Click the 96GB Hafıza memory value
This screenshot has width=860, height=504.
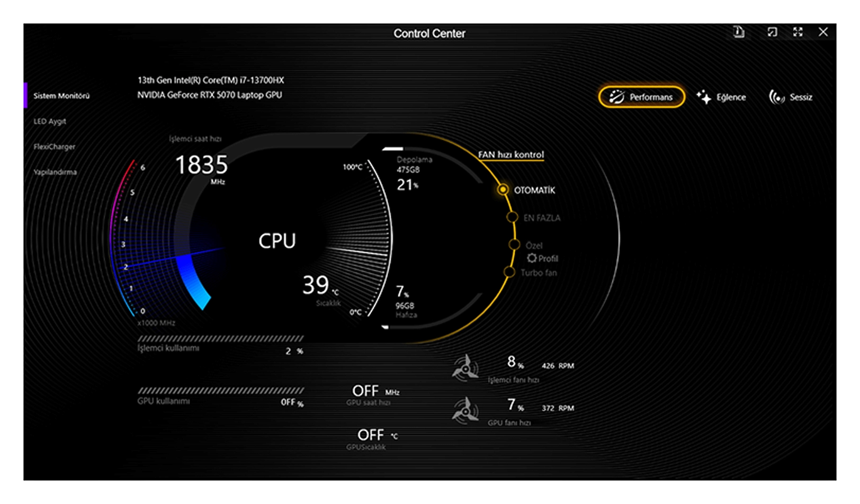tap(405, 305)
